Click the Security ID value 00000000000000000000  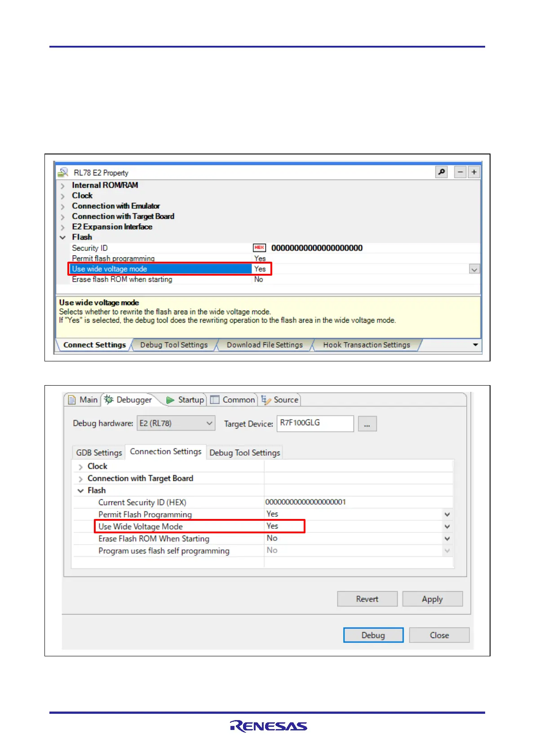coord(317,248)
